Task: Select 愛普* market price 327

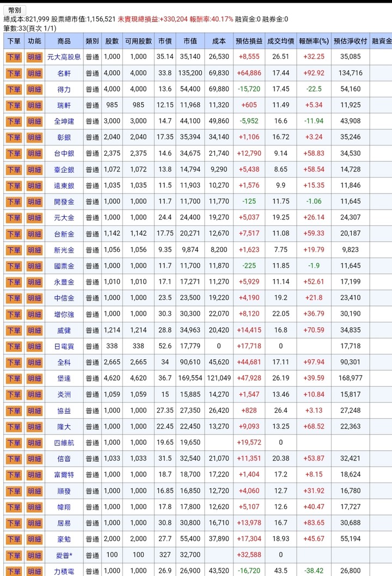Action: [165, 555]
